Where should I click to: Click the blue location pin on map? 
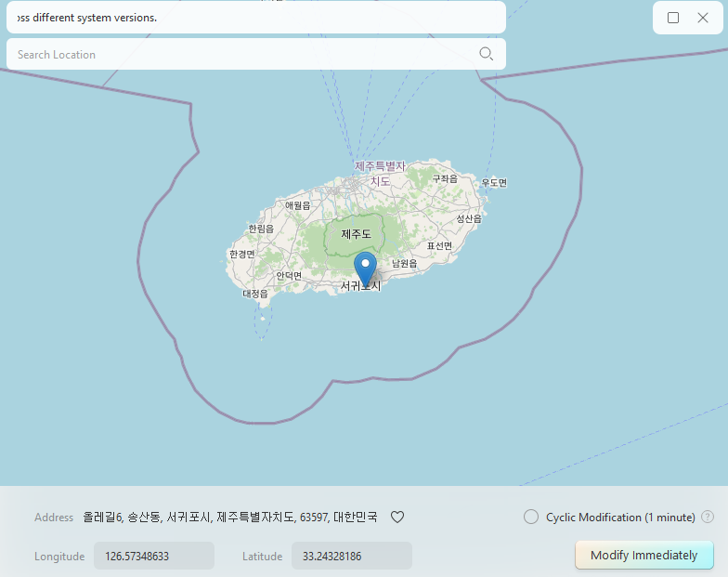pyautogui.click(x=366, y=269)
